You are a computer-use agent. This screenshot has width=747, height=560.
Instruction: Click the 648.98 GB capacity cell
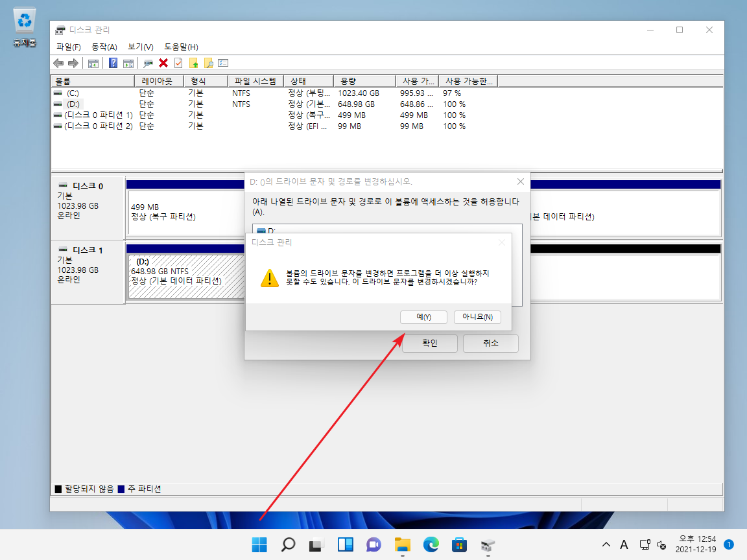[357, 104]
